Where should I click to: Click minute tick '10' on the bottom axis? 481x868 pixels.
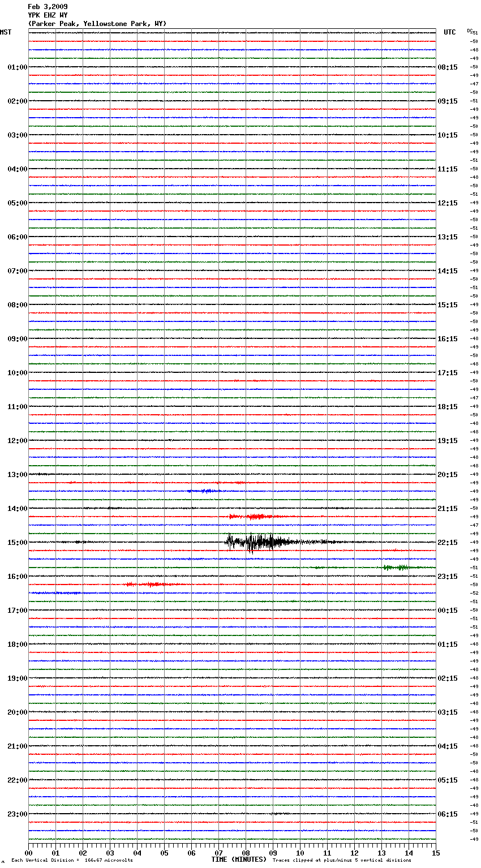click(300, 853)
